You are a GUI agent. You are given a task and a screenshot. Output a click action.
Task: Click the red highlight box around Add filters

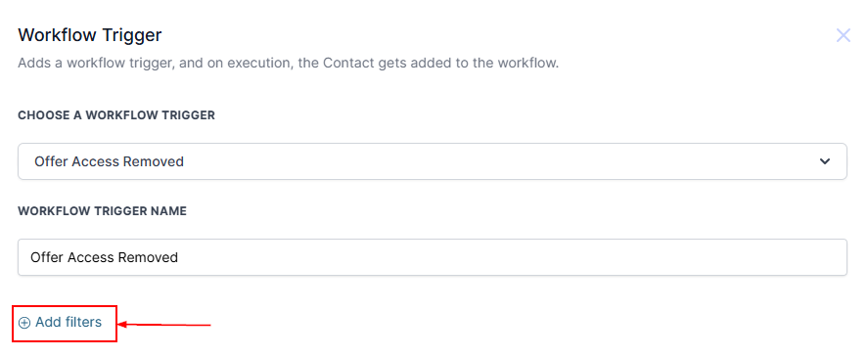pyautogui.click(x=65, y=323)
